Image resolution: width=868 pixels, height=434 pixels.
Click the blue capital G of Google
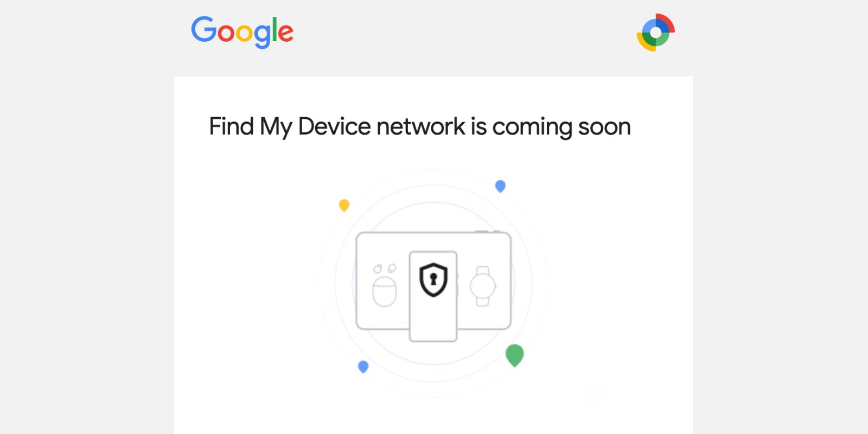point(204,29)
